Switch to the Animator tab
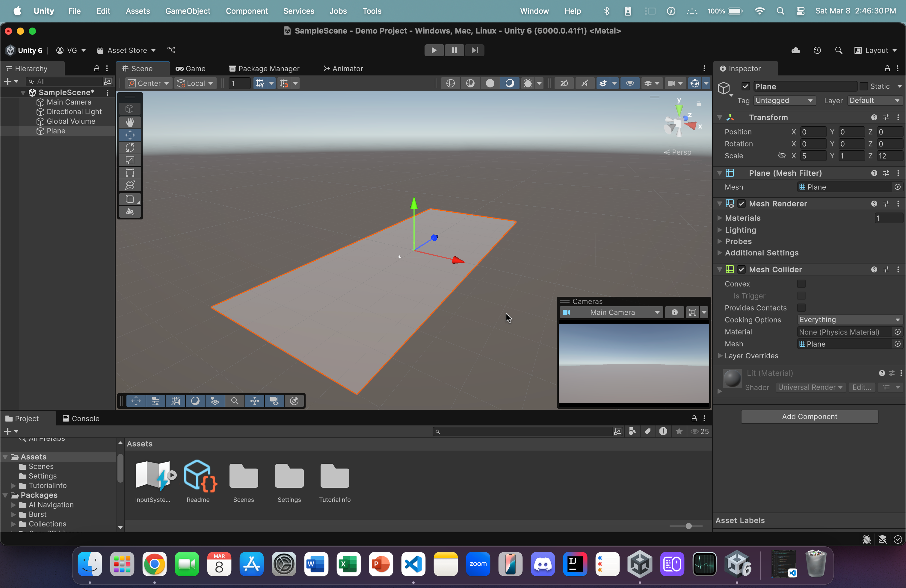The image size is (906, 588). 343,69
